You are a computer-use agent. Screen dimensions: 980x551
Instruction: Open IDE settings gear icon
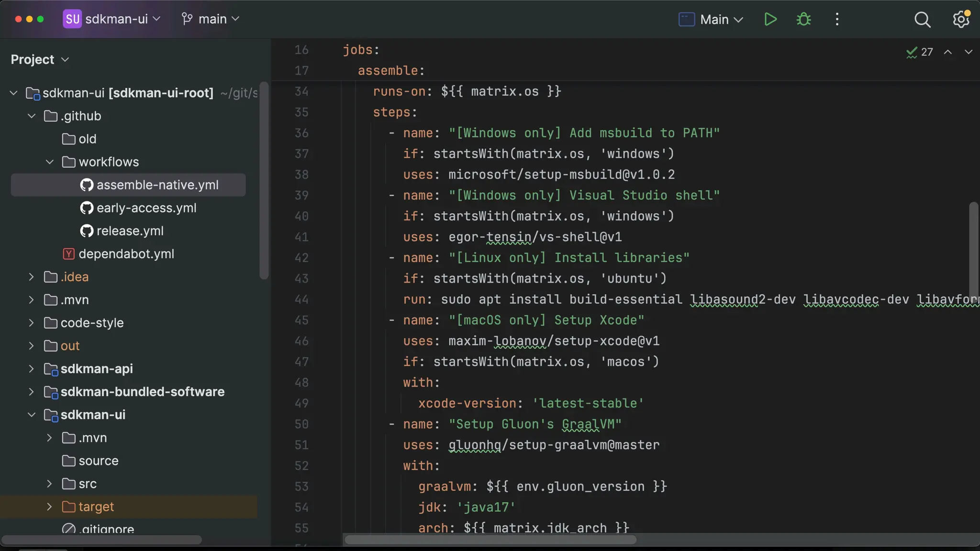coord(960,20)
